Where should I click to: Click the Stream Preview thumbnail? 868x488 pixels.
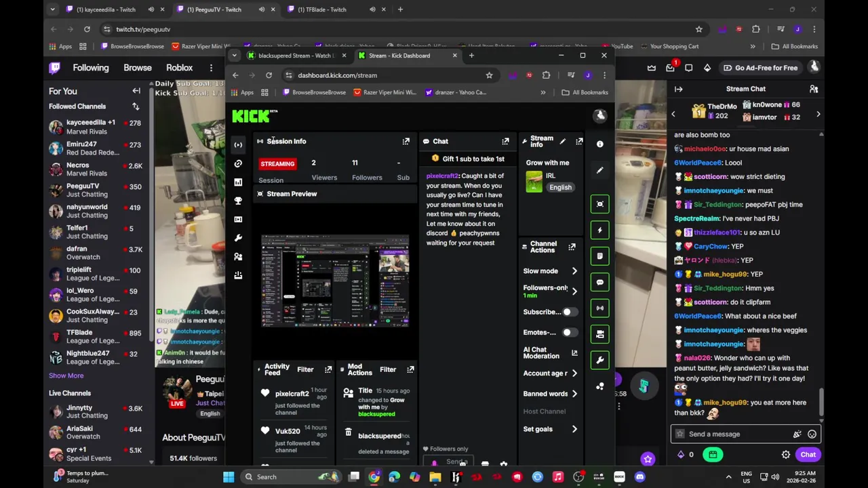335,281
